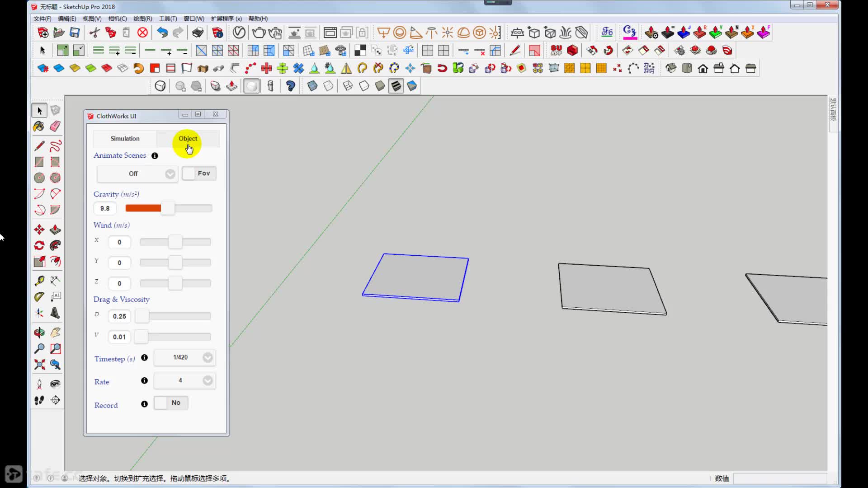Click the Animate Scenes info icon
The image size is (868, 488).
pos(155,156)
